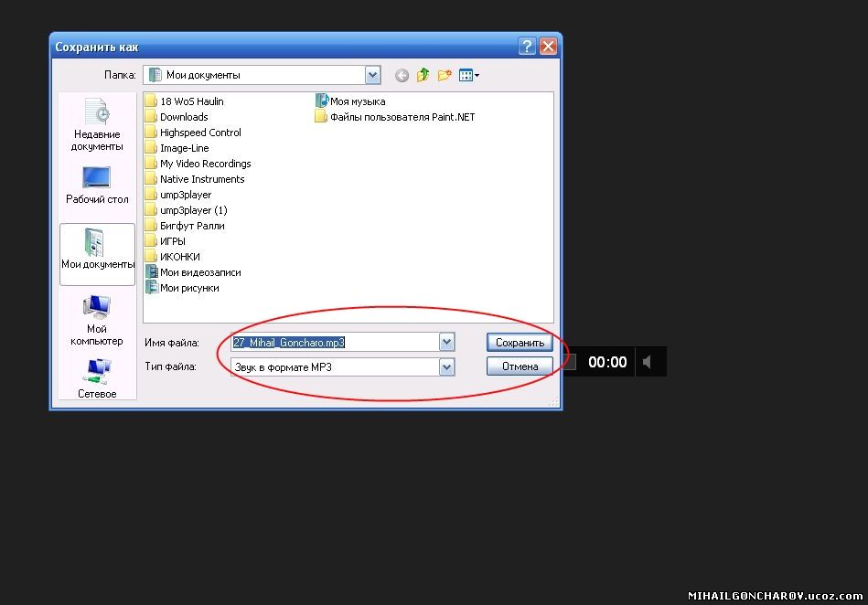Select Файлы пользователя Paint.NET folder

[395, 117]
